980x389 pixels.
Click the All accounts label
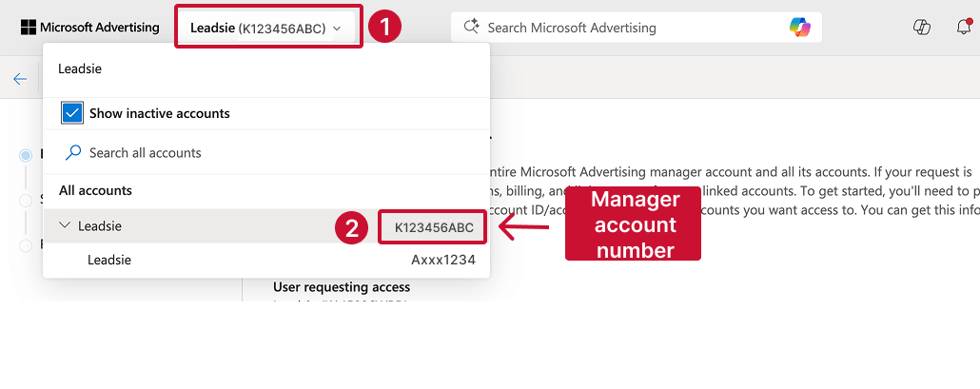click(96, 190)
